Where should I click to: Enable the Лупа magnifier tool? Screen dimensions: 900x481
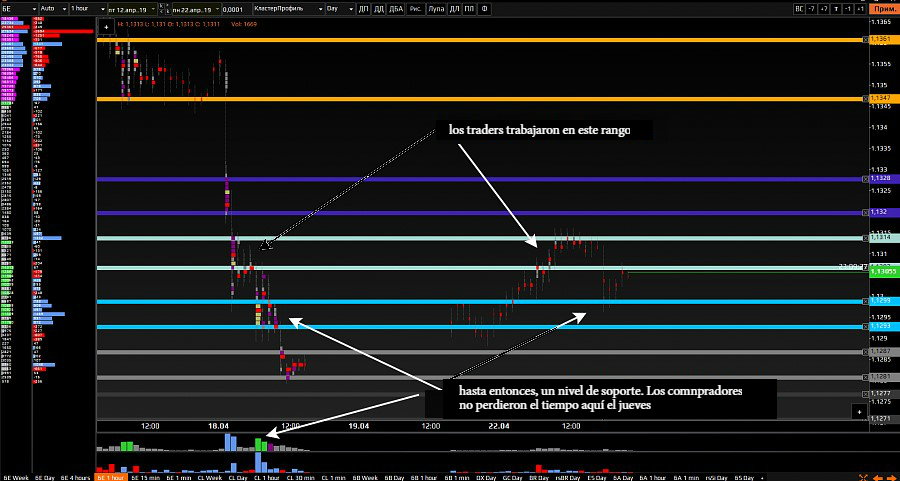(x=437, y=8)
